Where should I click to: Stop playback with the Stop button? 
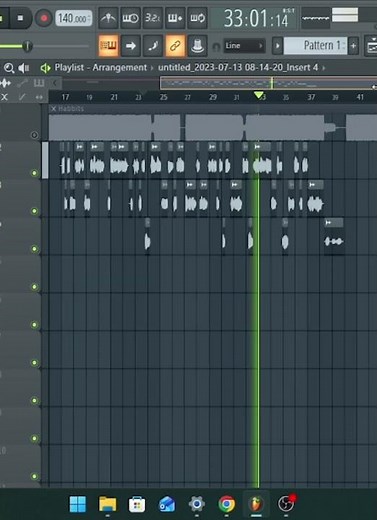pos(20,18)
